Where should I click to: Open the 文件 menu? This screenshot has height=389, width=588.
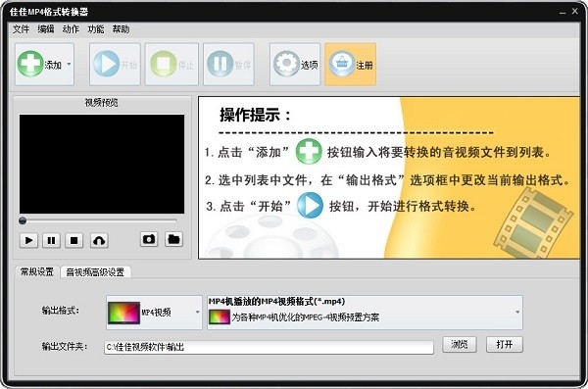point(21,29)
